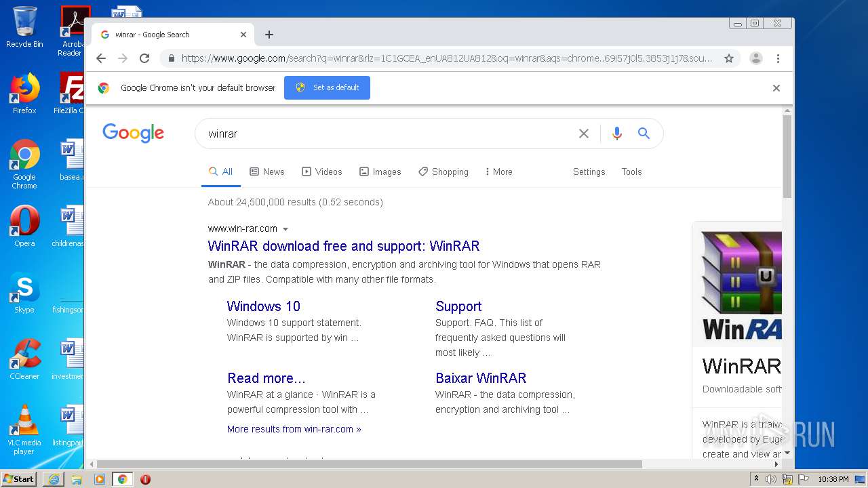Click the blue search magnifier icon
This screenshot has height=488, width=868.
tap(644, 134)
